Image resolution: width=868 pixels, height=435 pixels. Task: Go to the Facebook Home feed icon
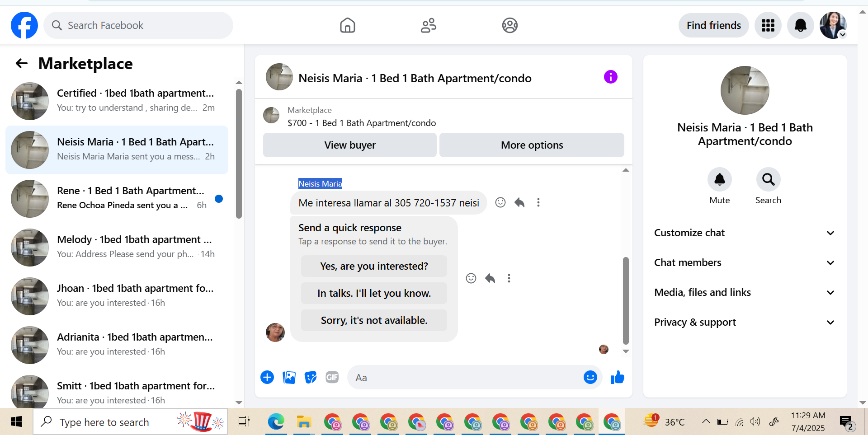[x=348, y=25]
